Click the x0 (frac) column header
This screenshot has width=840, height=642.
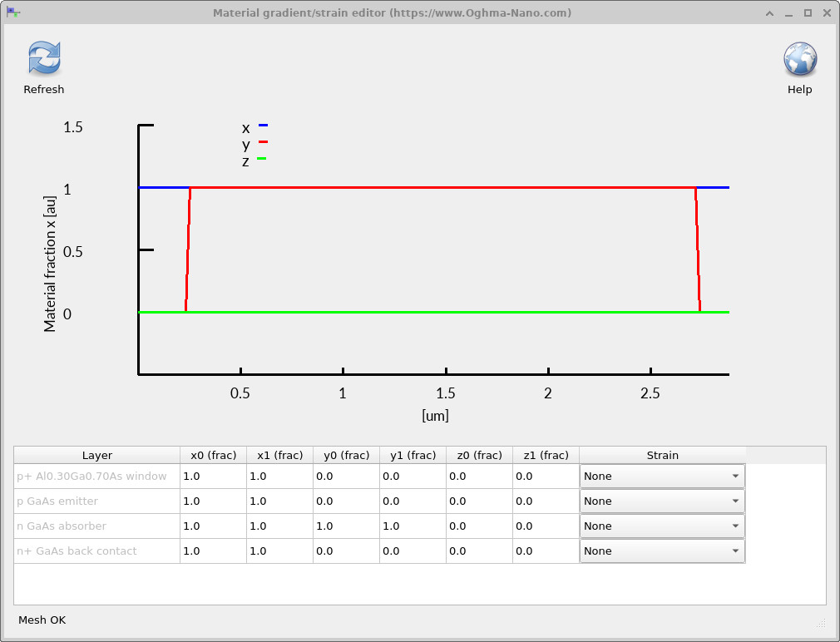click(x=213, y=455)
